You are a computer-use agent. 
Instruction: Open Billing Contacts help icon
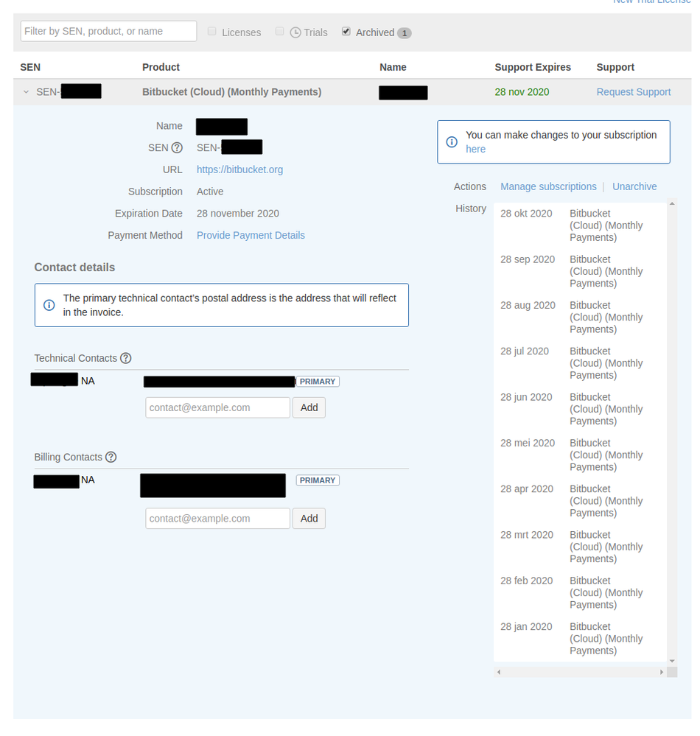[111, 458]
